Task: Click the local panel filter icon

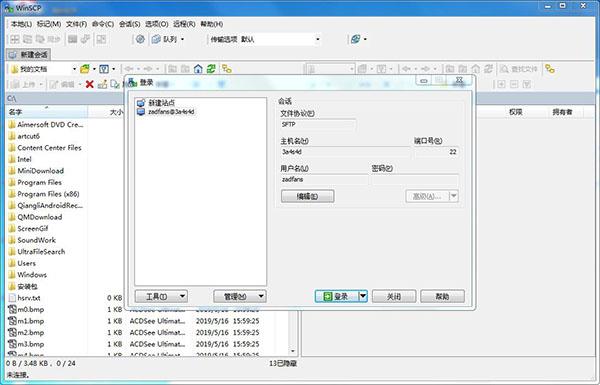Action: 104,69
